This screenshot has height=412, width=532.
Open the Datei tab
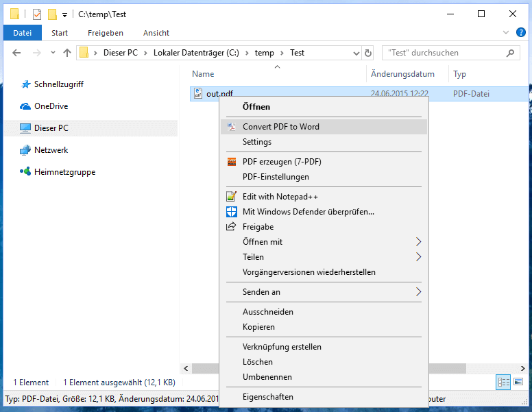coord(23,33)
